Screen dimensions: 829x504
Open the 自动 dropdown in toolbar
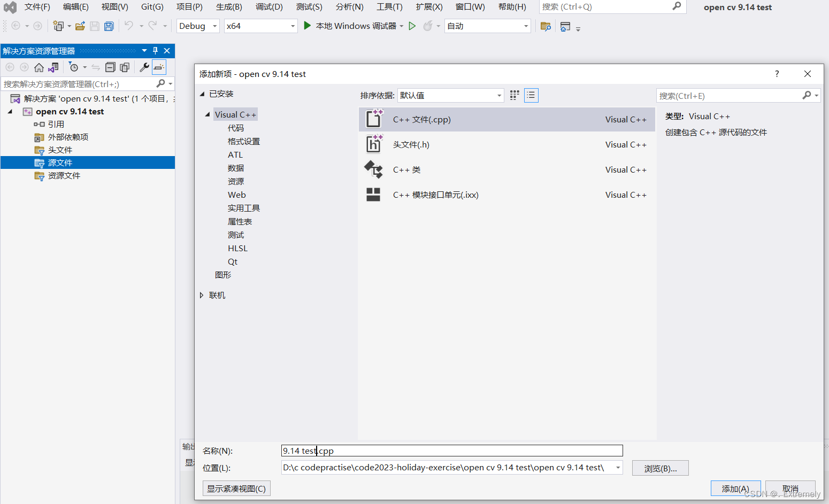pyautogui.click(x=526, y=26)
